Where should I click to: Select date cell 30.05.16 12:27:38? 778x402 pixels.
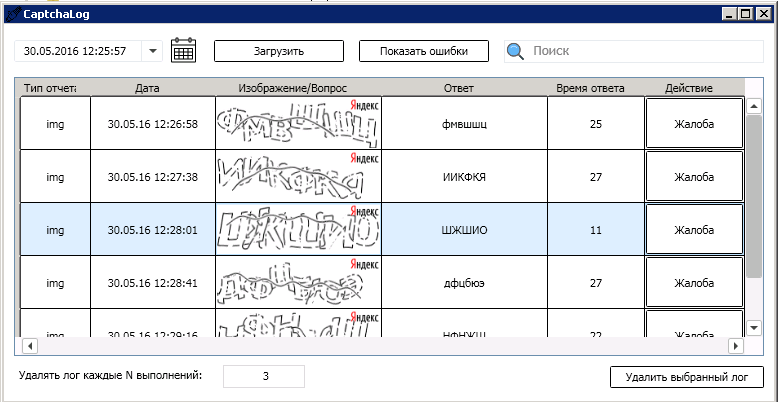[x=153, y=177]
